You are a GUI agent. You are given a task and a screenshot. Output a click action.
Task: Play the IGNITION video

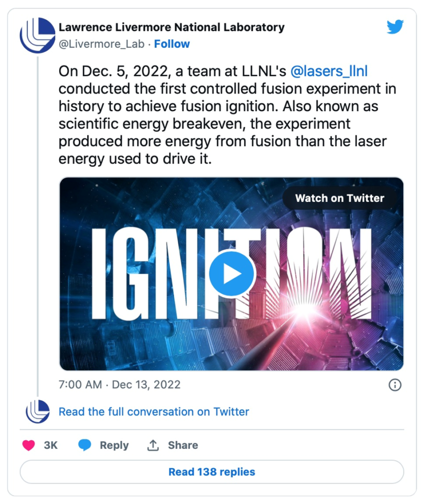click(x=231, y=274)
